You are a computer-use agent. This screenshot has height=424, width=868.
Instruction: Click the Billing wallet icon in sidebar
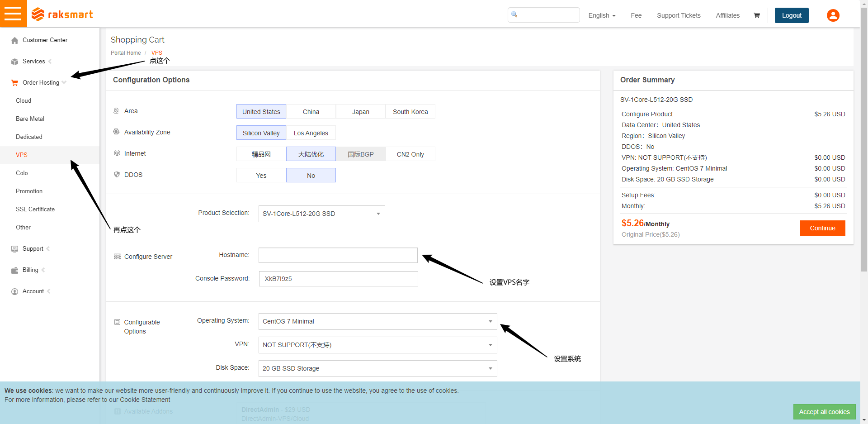pyautogui.click(x=14, y=270)
